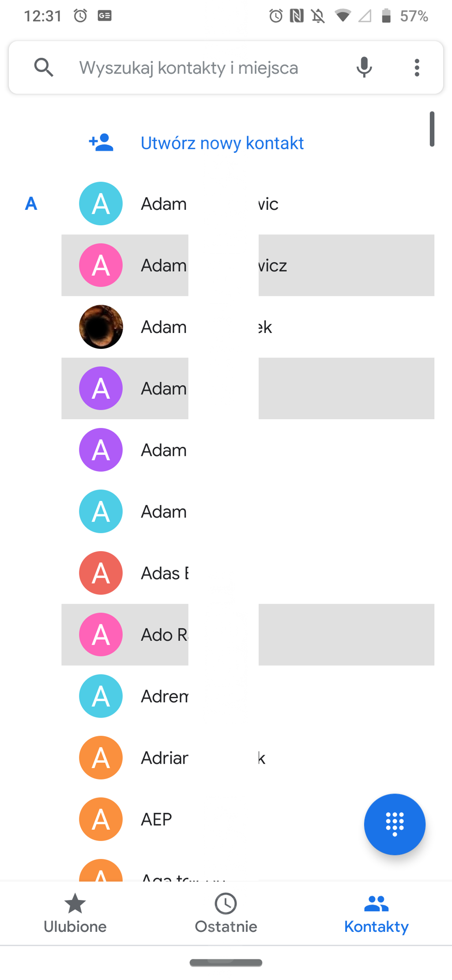Tap the fast scroll handle
Screen dimensions: 452x980
(432, 129)
